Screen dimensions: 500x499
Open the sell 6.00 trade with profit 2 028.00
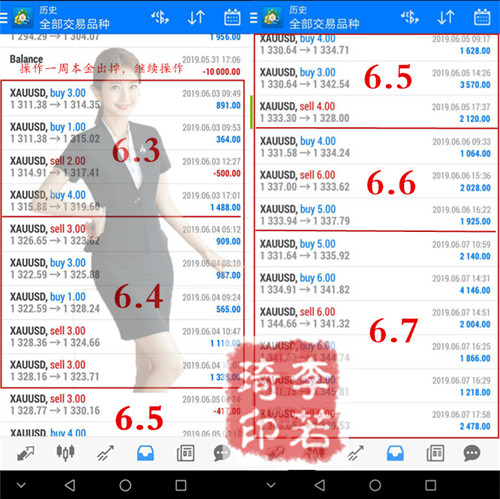tap(376, 181)
